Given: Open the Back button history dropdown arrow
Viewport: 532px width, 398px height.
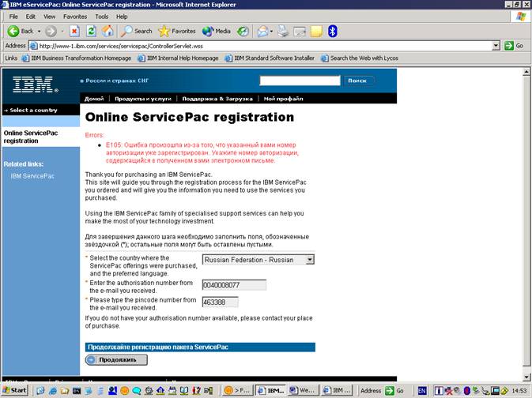Looking at the screenshot, I should [x=39, y=31].
